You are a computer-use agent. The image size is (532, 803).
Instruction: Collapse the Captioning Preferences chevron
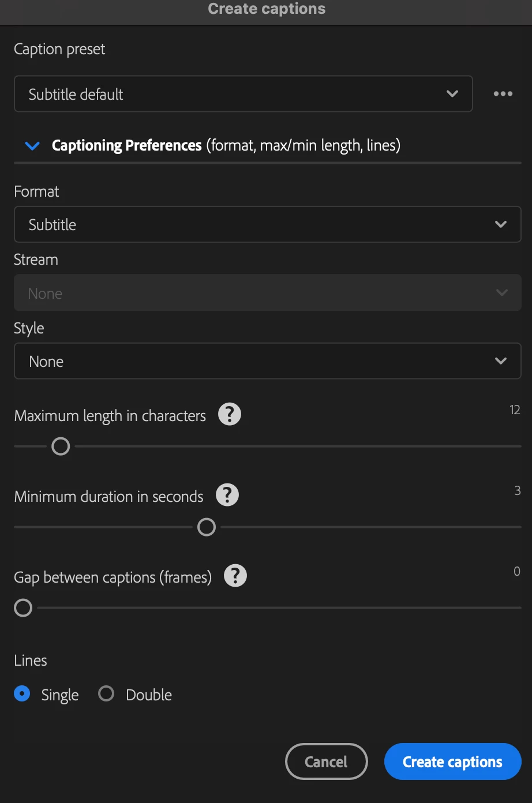(32, 145)
